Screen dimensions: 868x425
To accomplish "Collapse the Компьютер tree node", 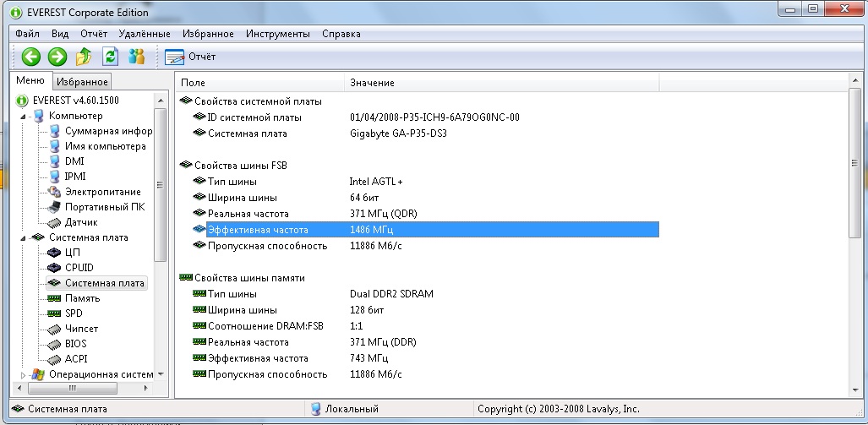I will tap(24, 116).
